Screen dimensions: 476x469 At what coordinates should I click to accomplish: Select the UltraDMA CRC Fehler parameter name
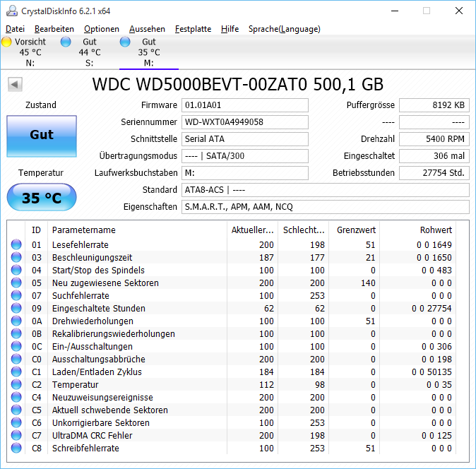(x=93, y=436)
